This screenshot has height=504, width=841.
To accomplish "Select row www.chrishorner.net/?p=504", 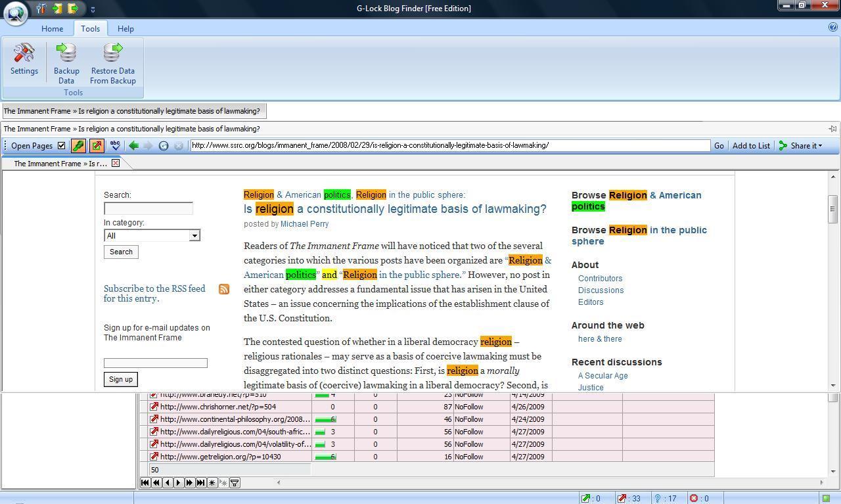I will tap(431, 407).
